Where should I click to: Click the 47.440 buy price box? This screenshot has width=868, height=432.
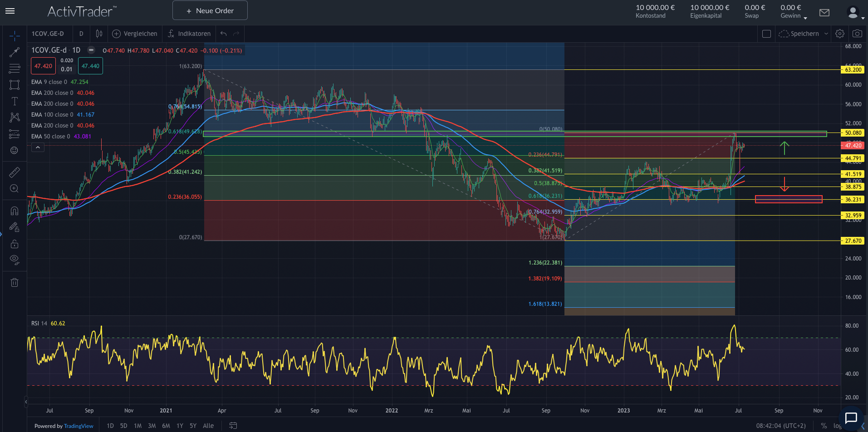tap(90, 66)
